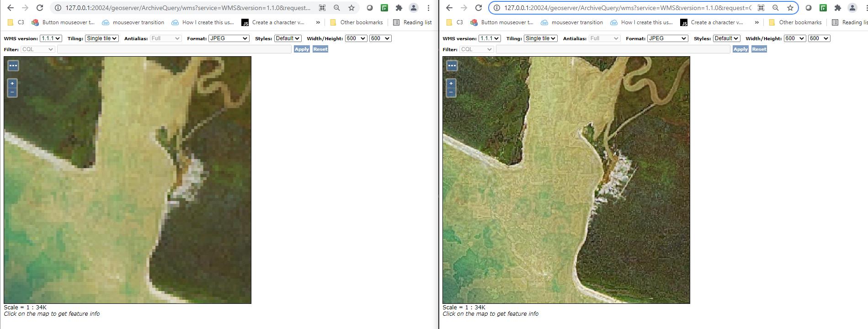
Task: Open Button mouseover bookmark in left window
Action: (x=63, y=22)
